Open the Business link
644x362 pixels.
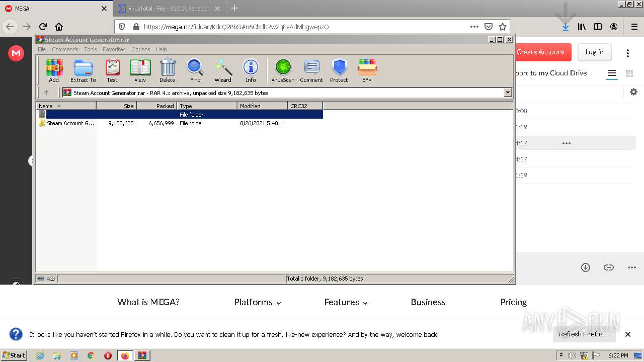click(x=428, y=302)
